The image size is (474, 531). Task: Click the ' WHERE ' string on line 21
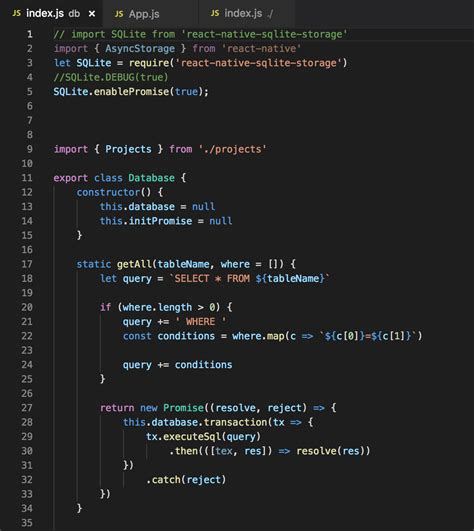(x=200, y=322)
